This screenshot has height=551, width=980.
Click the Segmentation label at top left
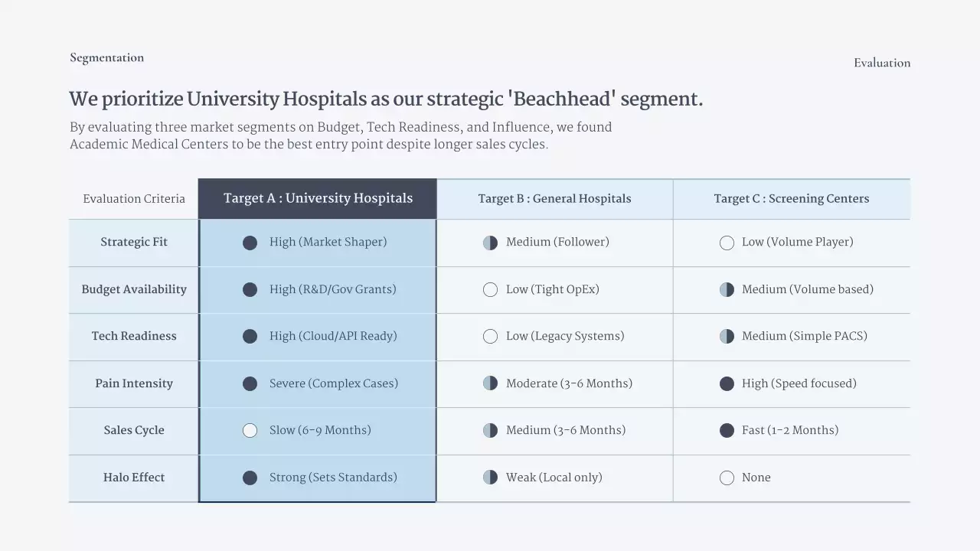click(106, 58)
